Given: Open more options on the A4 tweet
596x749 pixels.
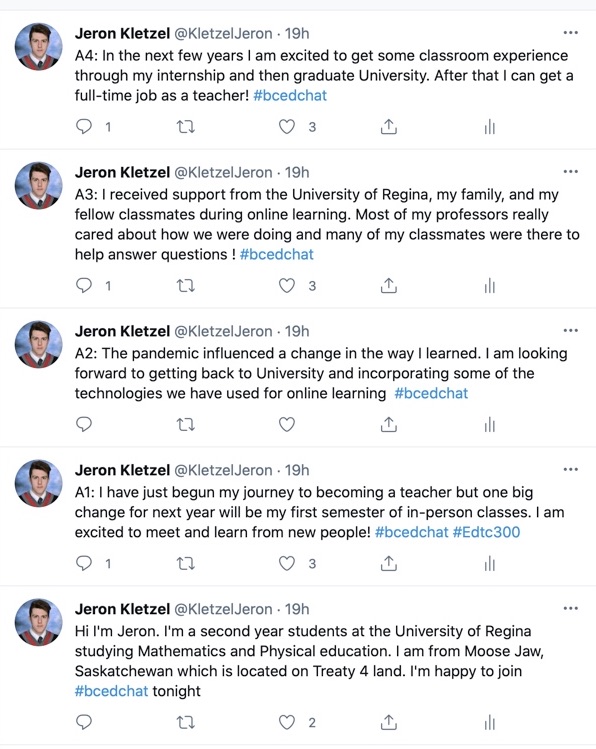Looking at the screenshot, I should click(x=571, y=32).
